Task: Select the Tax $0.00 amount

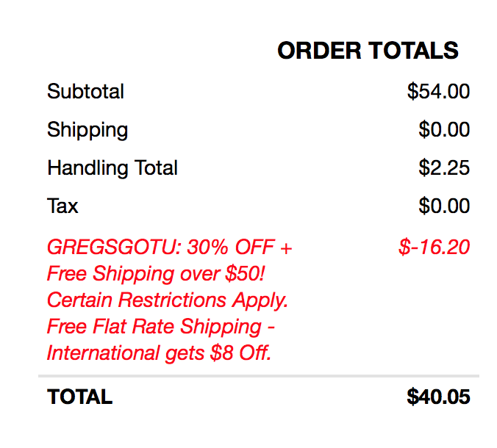Action: [444, 206]
